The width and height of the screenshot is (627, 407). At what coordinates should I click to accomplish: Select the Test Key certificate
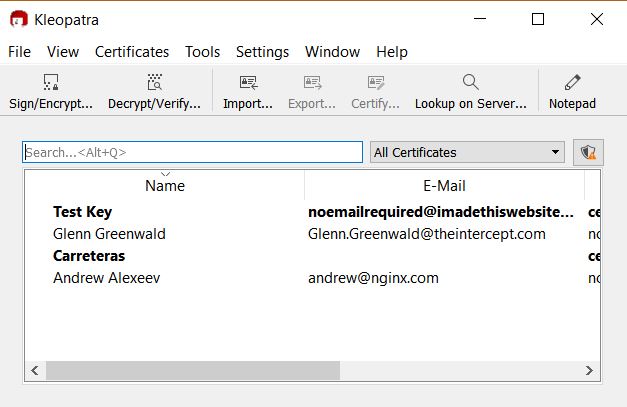click(82, 212)
